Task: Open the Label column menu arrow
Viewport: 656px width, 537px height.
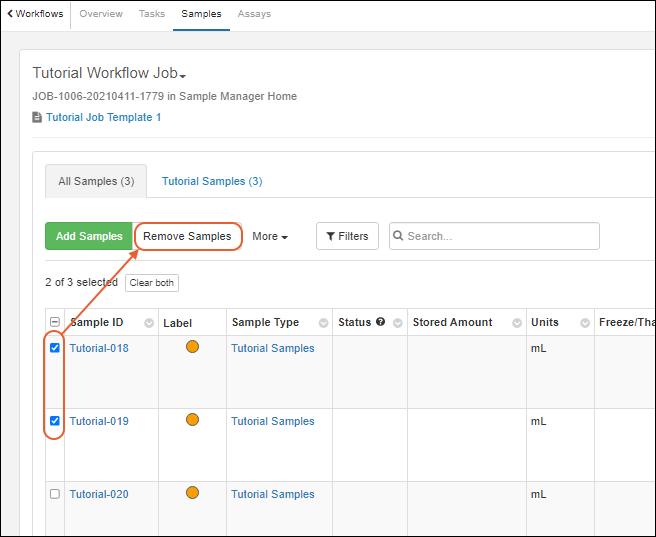Action: [216, 323]
